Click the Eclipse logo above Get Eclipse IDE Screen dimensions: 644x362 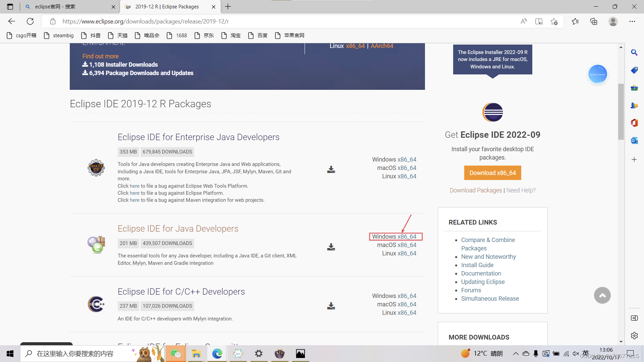pos(493,112)
